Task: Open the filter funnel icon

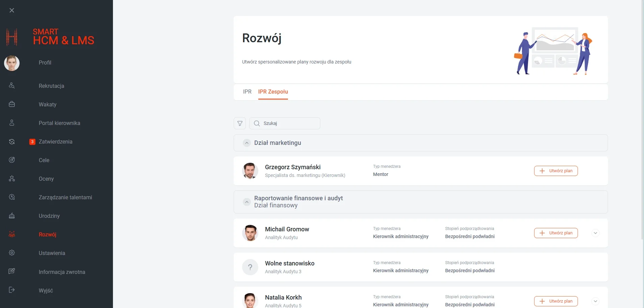Action: (x=240, y=123)
